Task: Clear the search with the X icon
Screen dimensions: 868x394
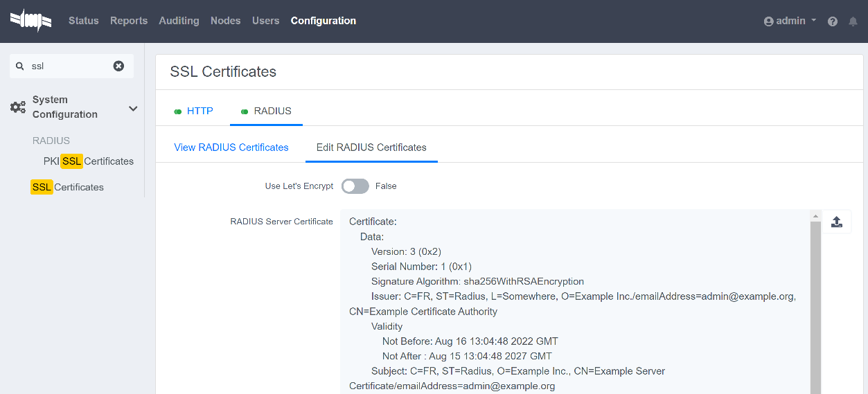Action: click(x=118, y=66)
